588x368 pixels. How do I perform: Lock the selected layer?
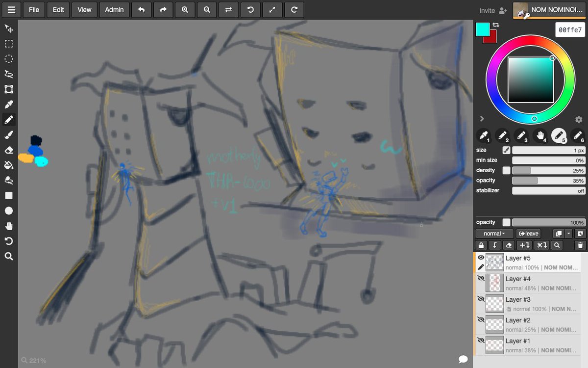[481, 245]
